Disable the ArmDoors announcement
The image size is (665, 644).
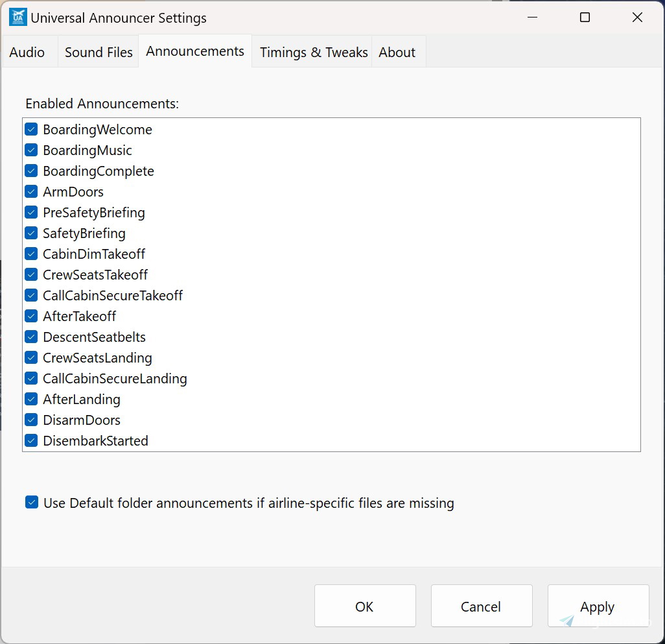click(x=31, y=191)
